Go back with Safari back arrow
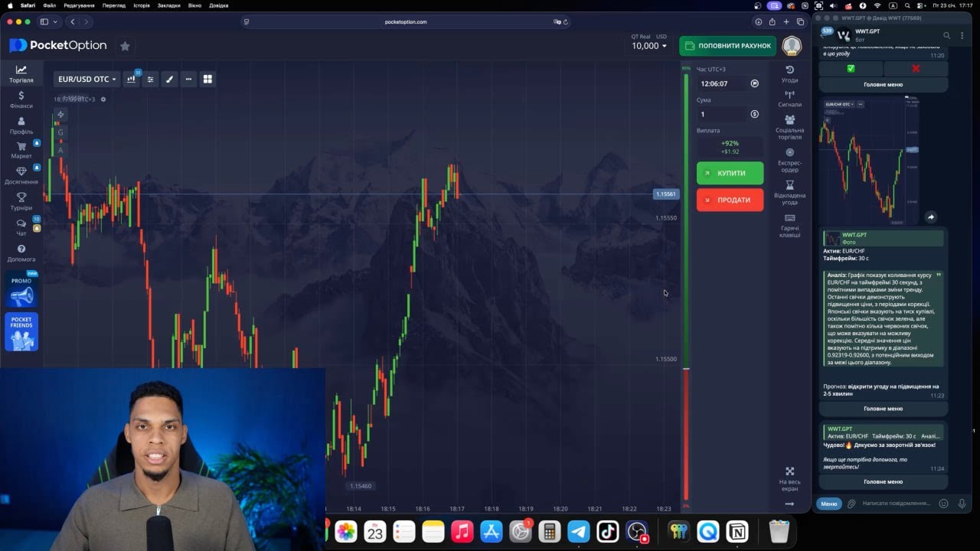Viewport: 980px width, 551px height. (x=72, y=21)
